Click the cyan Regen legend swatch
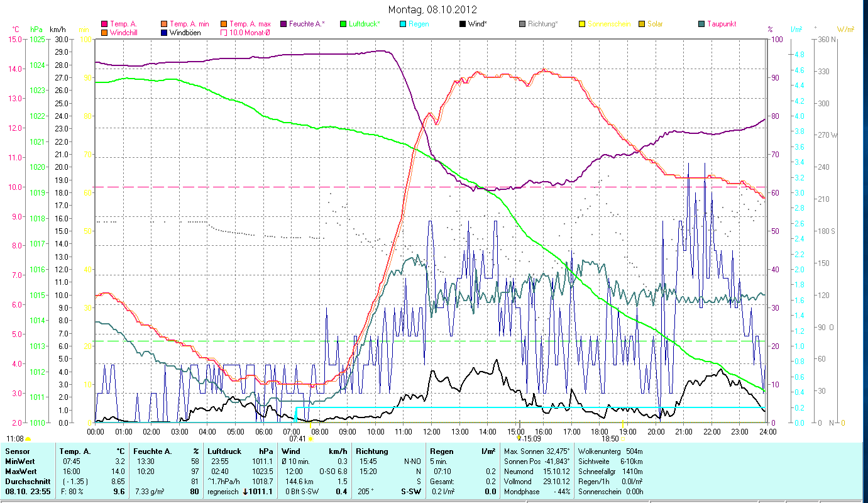The width and height of the screenshot is (868, 503). pyautogui.click(x=402, y=24)
